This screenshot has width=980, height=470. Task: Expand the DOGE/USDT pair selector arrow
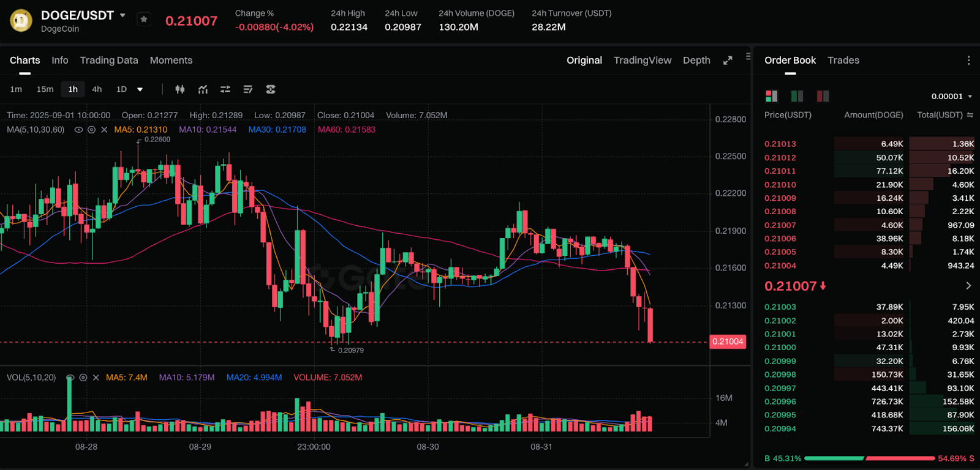point(123,15)
